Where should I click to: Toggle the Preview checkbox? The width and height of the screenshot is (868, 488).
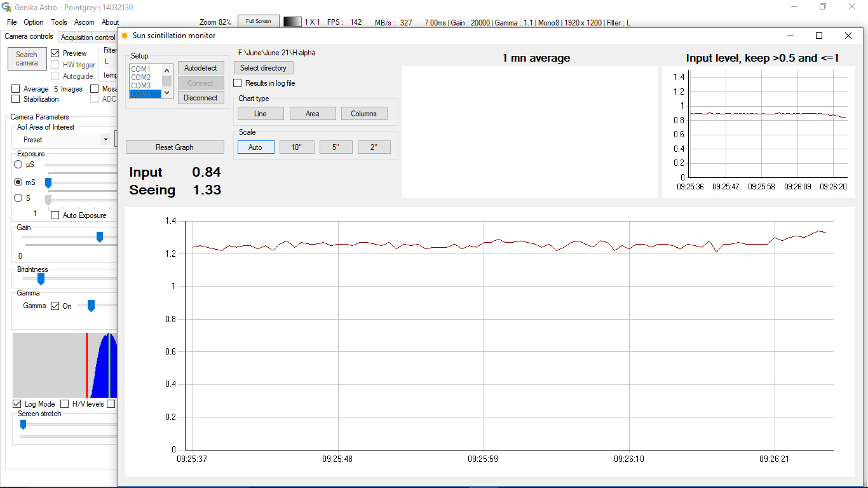point(55,53)
